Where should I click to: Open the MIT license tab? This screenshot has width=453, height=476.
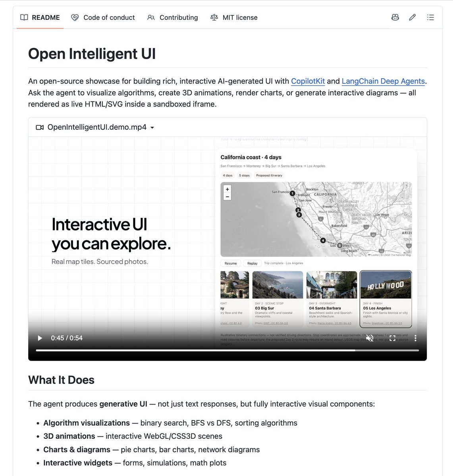pos(234,17)
